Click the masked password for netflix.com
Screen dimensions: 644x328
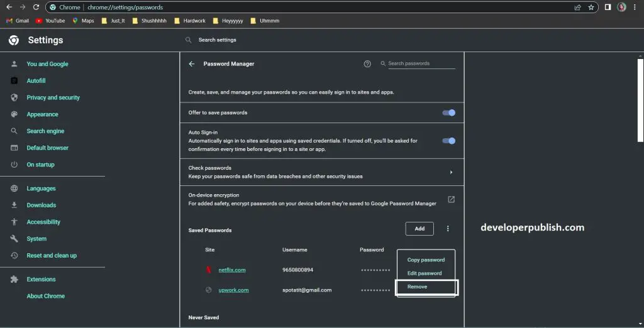[375, 270]
